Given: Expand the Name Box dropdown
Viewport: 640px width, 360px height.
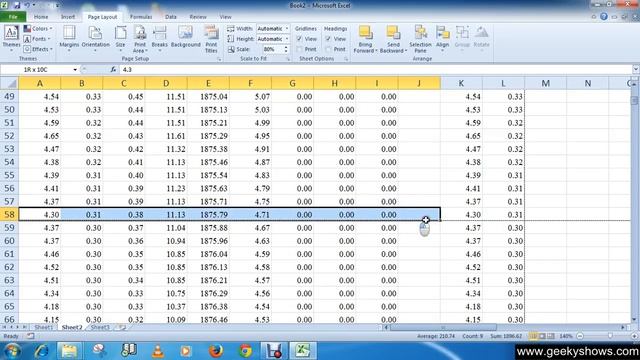Looking at the screenshot, I should (75, 70).
